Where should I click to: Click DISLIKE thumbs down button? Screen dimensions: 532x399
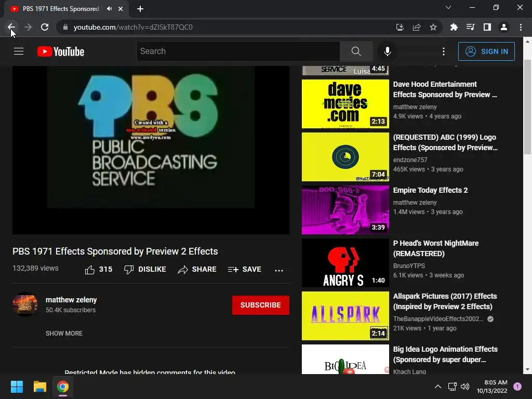[x=145, y=270]
